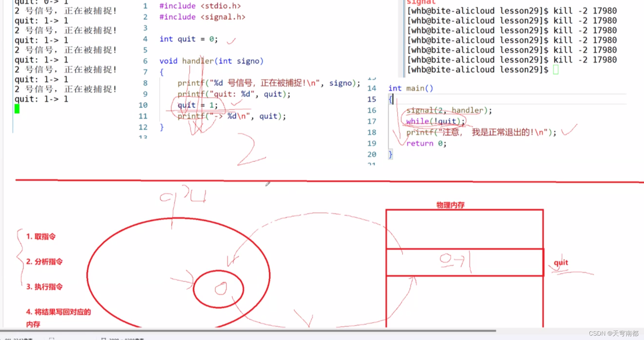Click line number 20 in the code gutter
The width and height of the screenshot is (644, 340).
coord(372,154)
